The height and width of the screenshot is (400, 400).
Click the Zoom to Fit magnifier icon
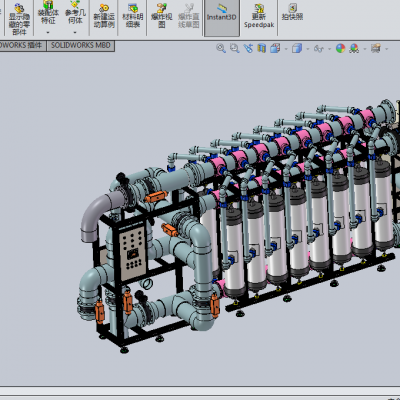(x=221, y=48)
